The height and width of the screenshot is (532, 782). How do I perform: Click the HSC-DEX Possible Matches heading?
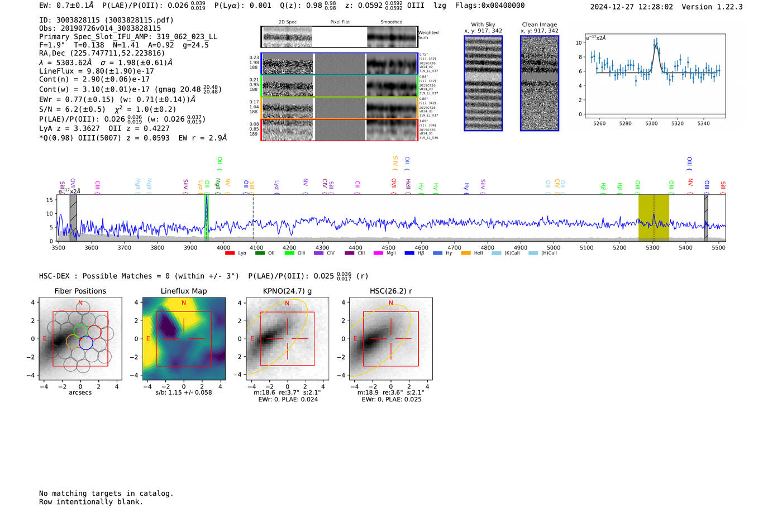click(x=139, y=276)
